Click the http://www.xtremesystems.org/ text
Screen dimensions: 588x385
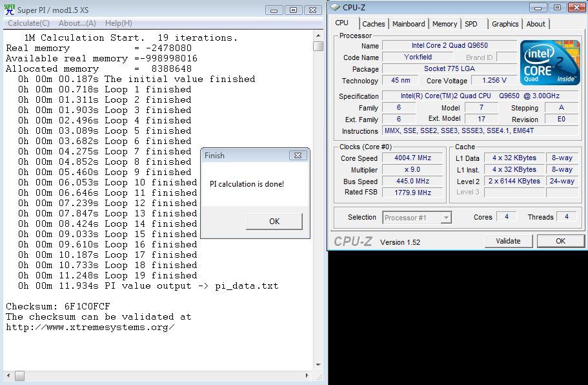tap(90, 328)
